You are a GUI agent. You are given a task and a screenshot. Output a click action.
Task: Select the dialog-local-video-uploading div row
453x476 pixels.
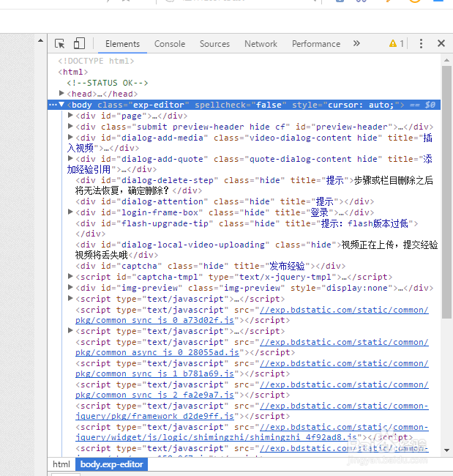click(x=256, y=250)
